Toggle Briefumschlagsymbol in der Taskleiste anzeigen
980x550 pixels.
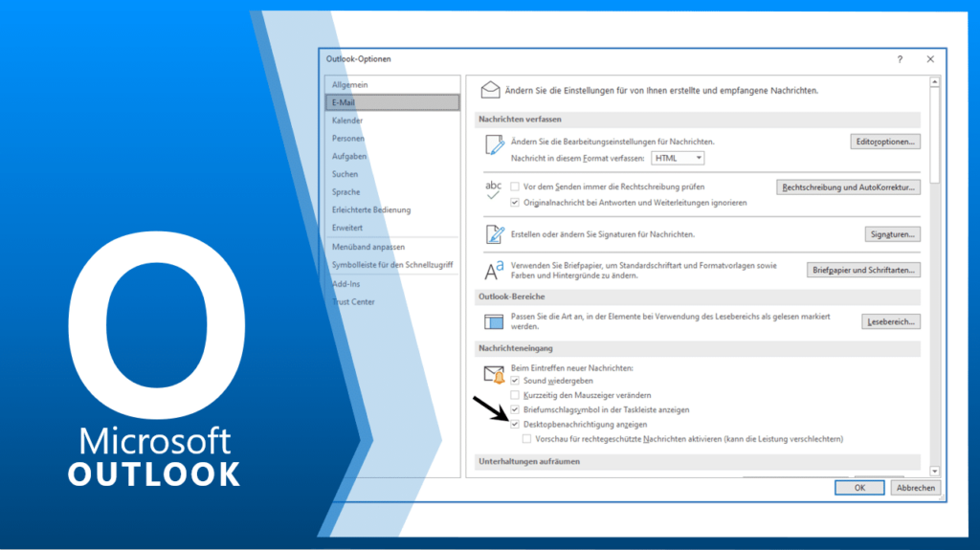[514, 410]
